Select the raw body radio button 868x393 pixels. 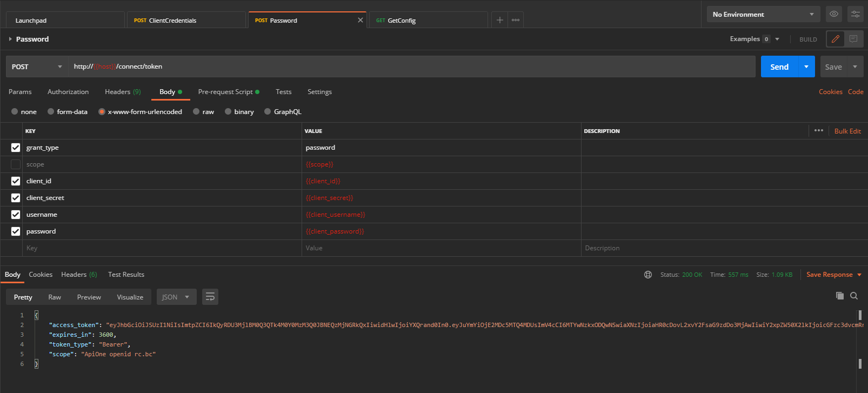tap(197, 112)
